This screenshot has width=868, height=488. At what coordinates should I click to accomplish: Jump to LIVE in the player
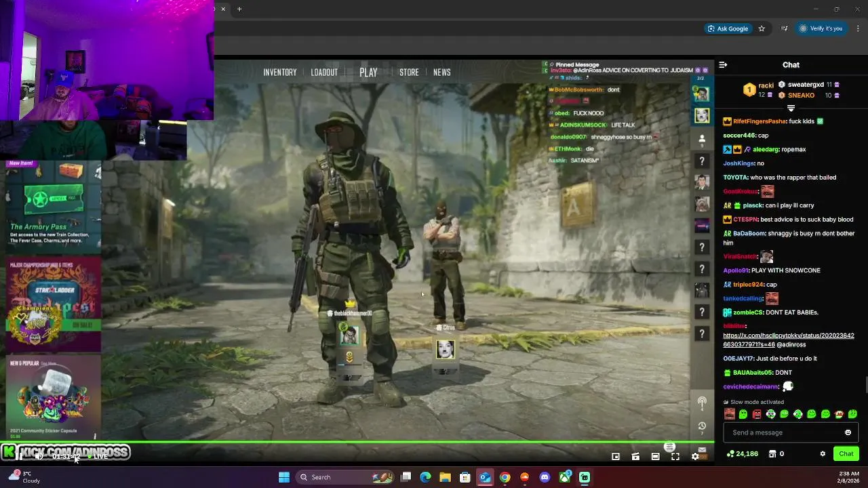[97, 456]
